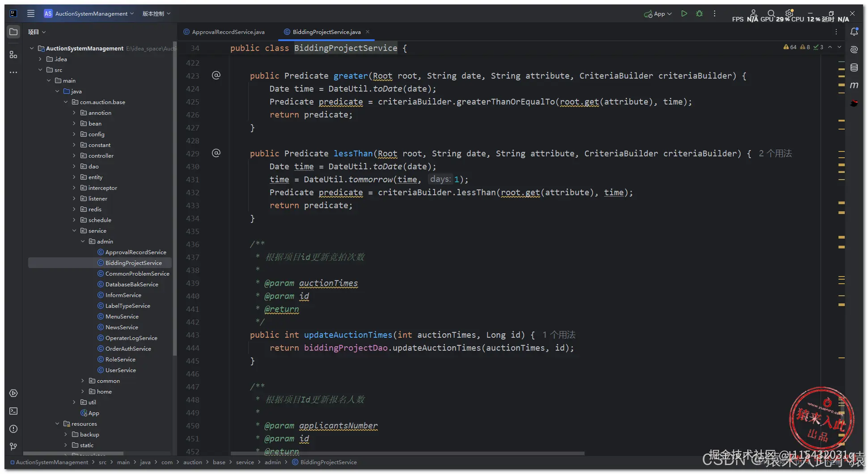Viewport: 868px width, 474px height.
Task: Go to next highlighted error arrow
Action: (839, 47)
